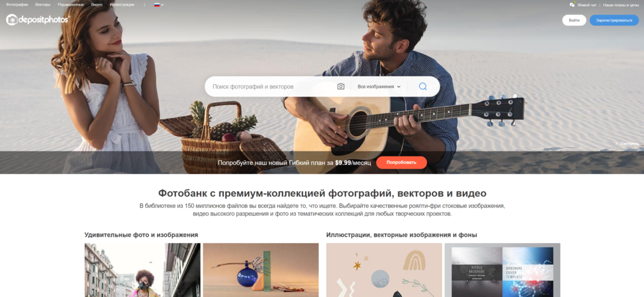Click the 'Смотреть' link on hero image

click(x=627, y=144)
